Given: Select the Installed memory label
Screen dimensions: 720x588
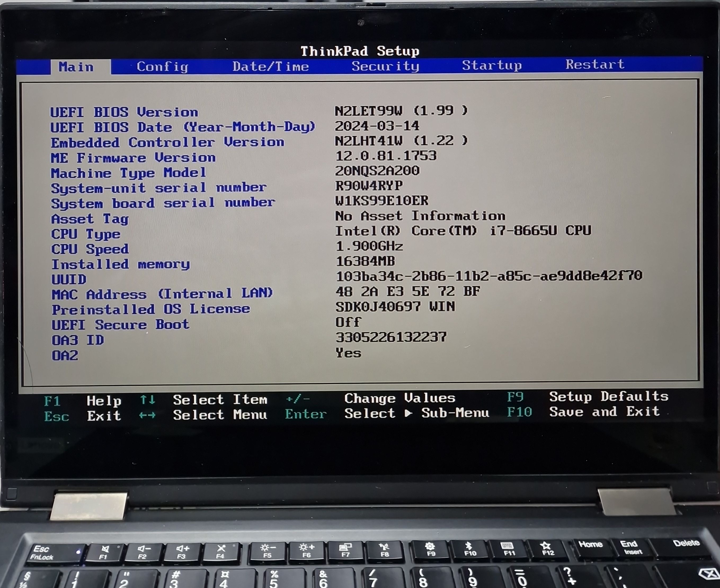Looking at the screenshot, I should (121, 264).
